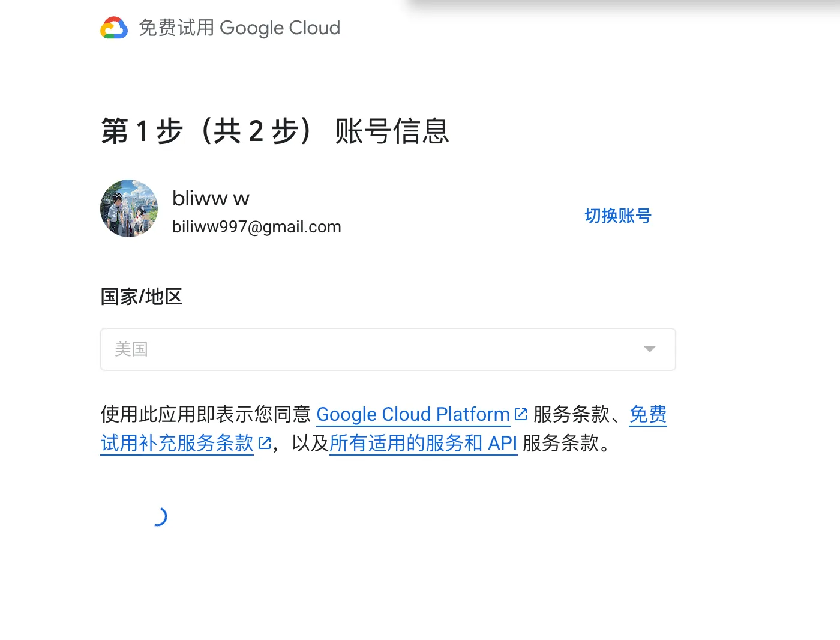Click the 国家/地区 field label
Screen dimensions: 840x640
point(141,297)
